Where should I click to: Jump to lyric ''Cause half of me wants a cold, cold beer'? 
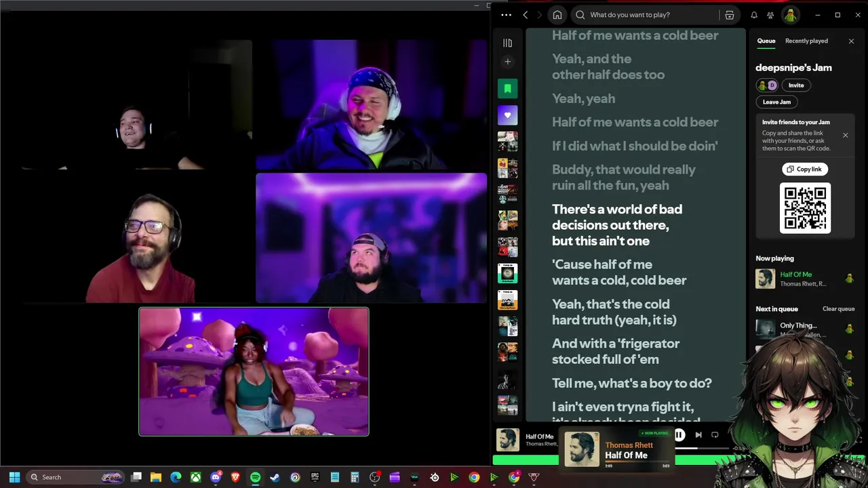click(x=619, y=272)
